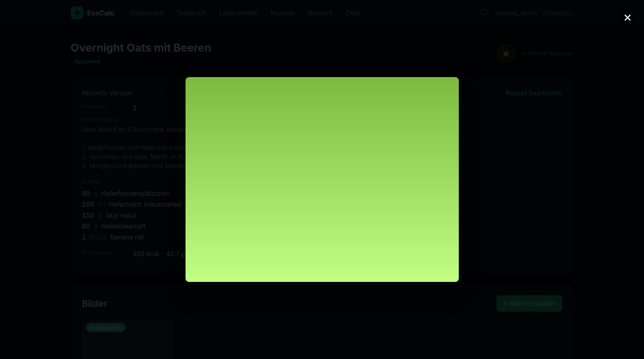644x359 pixels.
Task: Click the Approved status badge
Action: click(x=87, y=62)
